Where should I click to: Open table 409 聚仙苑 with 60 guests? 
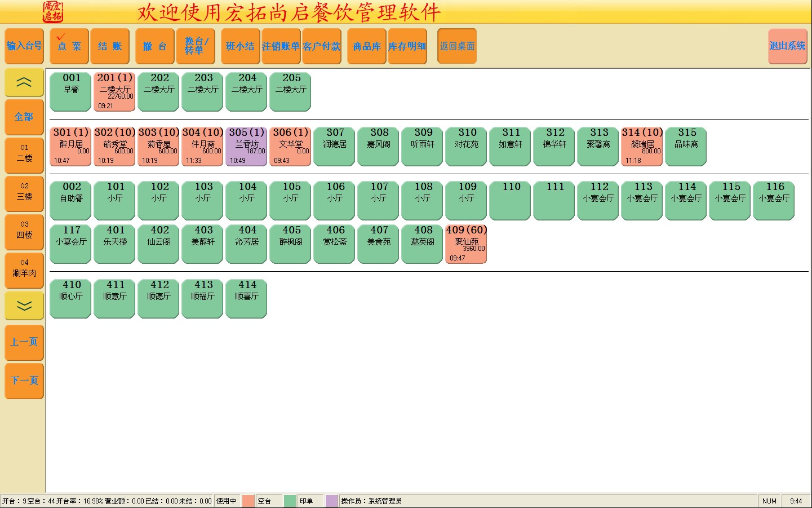pyautogui.click(x=466, y=244)
